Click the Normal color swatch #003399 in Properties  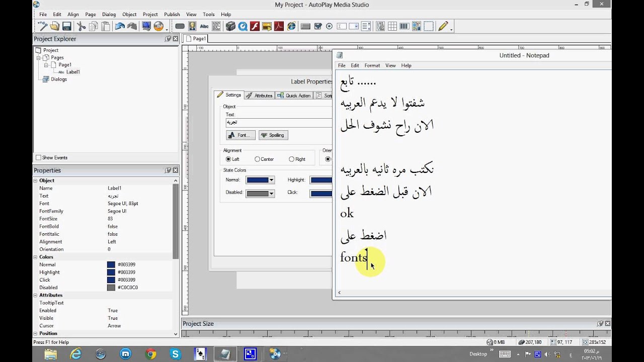click(111, 264)
